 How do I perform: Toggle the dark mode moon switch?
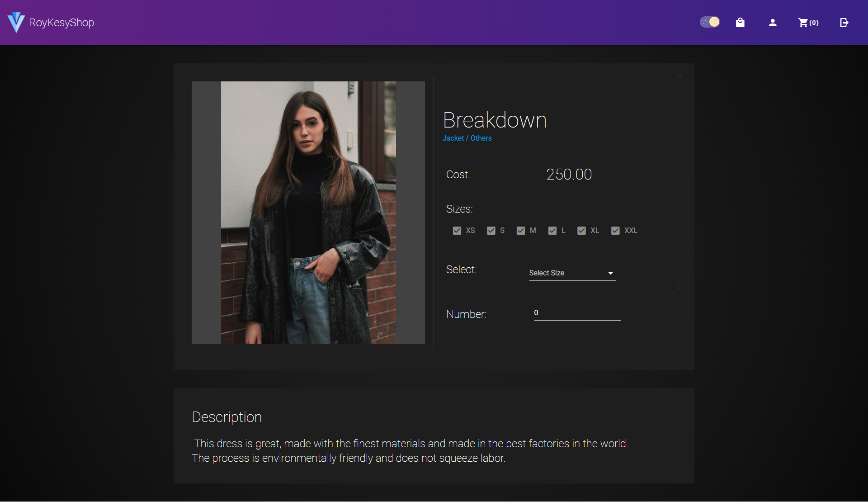710,22
